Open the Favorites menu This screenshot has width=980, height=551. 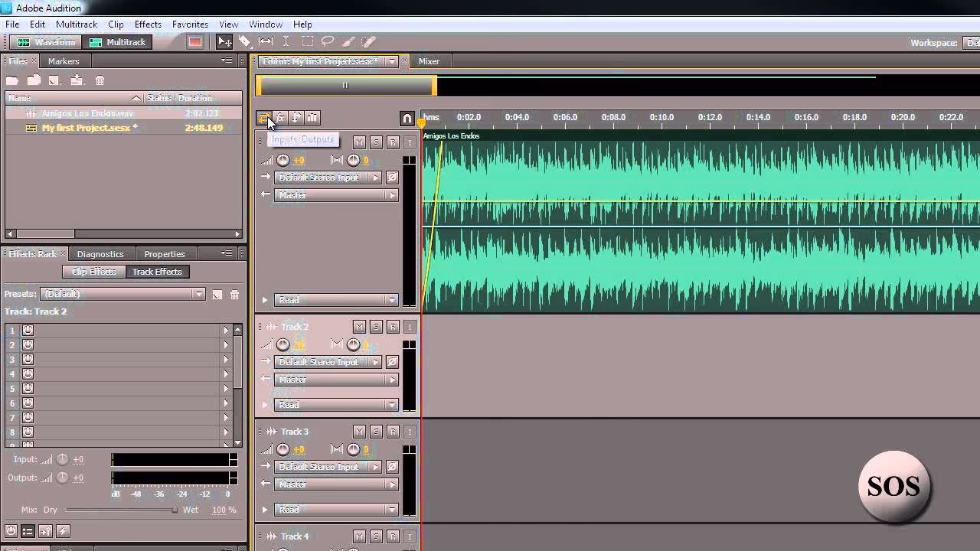(190, 24)
